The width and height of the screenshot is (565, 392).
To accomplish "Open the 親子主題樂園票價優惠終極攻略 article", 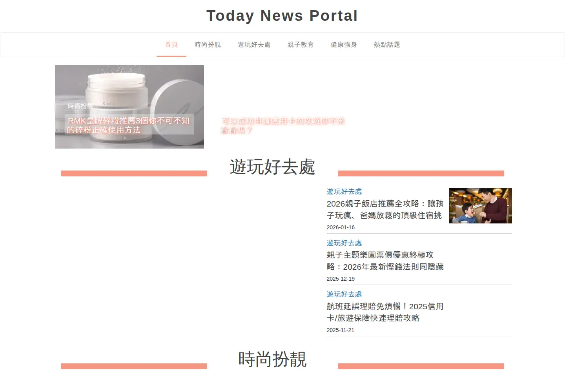I will click(x=385, y=261).
